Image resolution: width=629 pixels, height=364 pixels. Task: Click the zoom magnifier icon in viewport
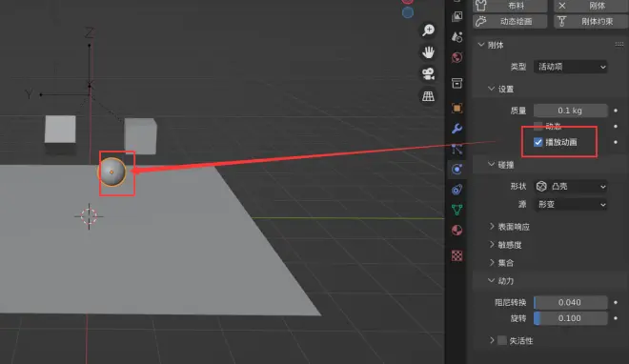(428, 30)
